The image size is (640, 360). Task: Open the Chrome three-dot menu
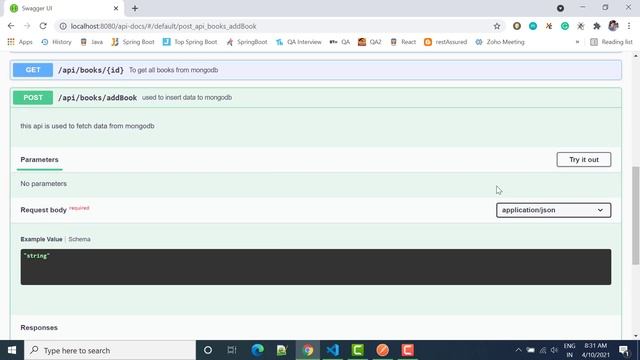[x=629, y=26]
